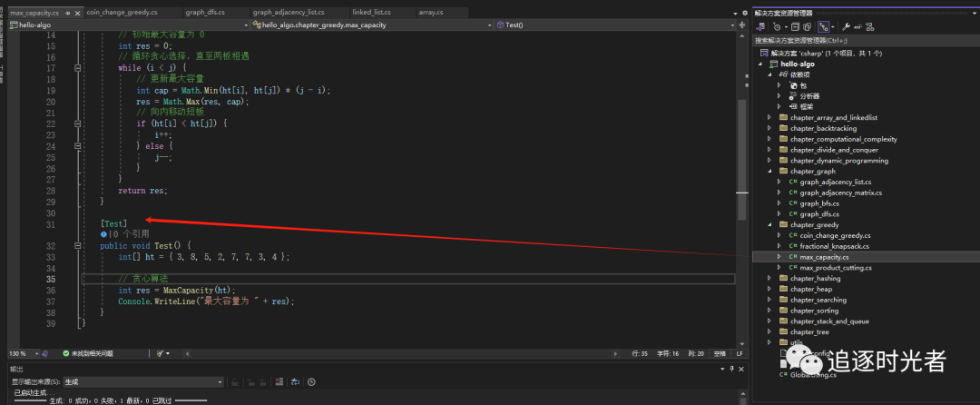Expand the chapter_hashing folder
Image resolution: width=980 pixels, height=405 pixels.
770,278
